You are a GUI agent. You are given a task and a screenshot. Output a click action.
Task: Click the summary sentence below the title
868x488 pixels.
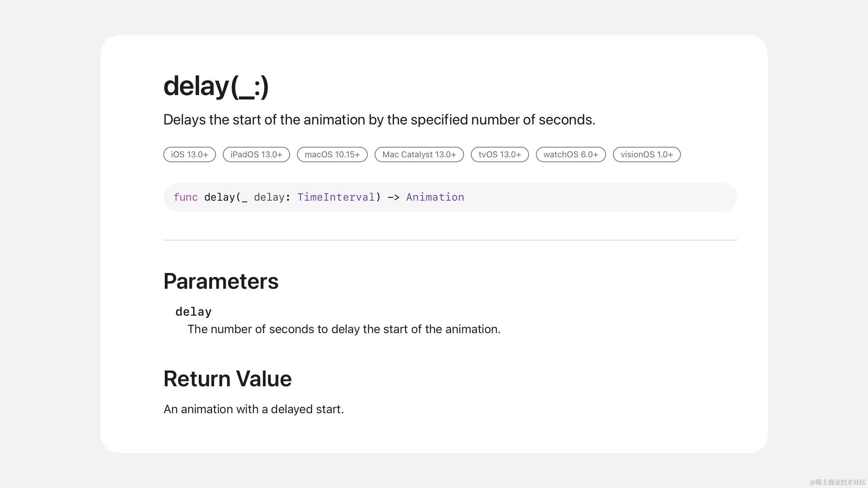coord(379,120)
